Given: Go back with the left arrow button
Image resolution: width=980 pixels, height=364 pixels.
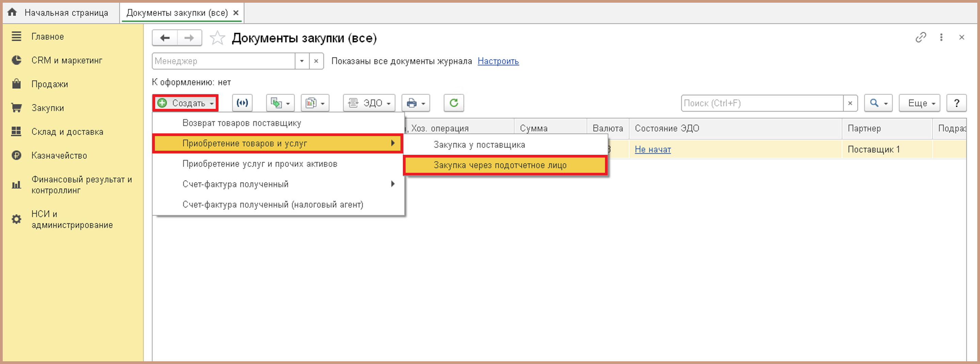Looking at the screenshot, I should 165,38.
